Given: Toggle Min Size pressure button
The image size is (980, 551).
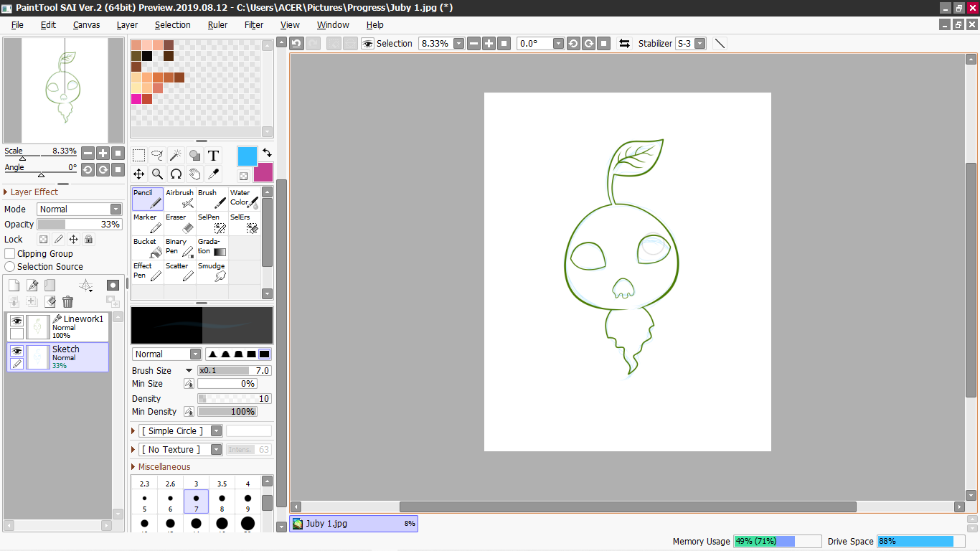Looking at the screenshot, I should click(189, 384).
